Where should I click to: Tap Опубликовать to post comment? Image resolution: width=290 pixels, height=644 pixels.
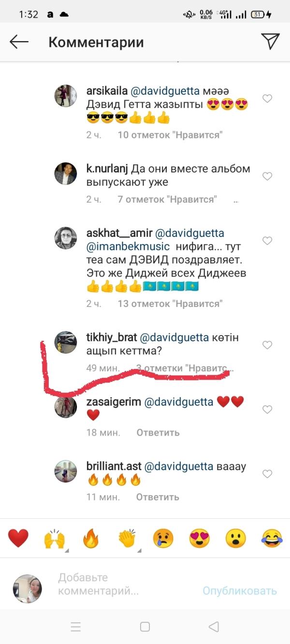click(x=240, y=591)
